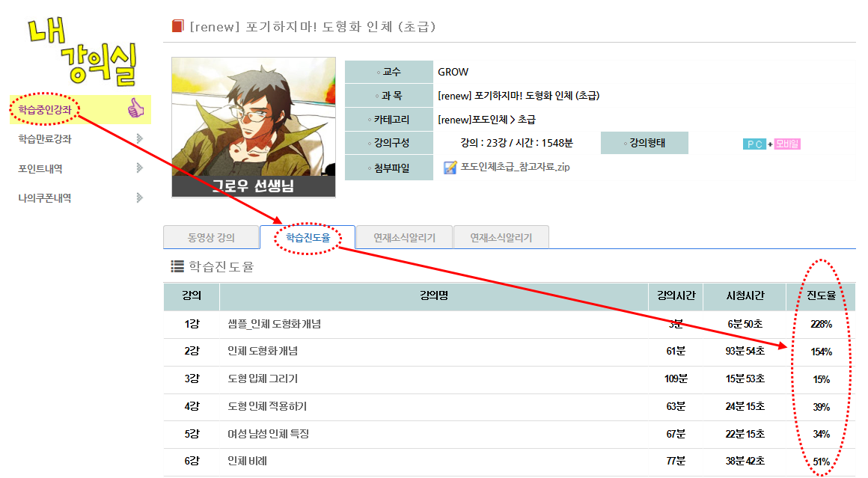Click the 34% progress value
The height and width of the screenshot is (478, 868).
coord(821,435)
